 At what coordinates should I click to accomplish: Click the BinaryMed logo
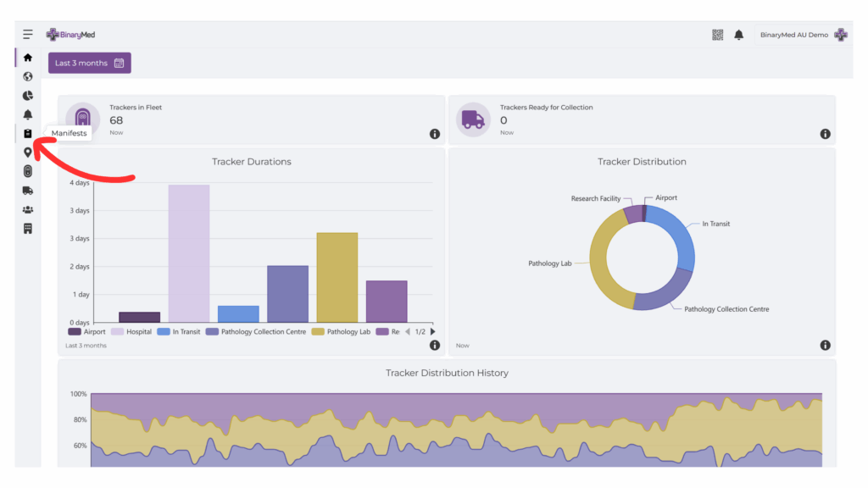coord(71,35)
